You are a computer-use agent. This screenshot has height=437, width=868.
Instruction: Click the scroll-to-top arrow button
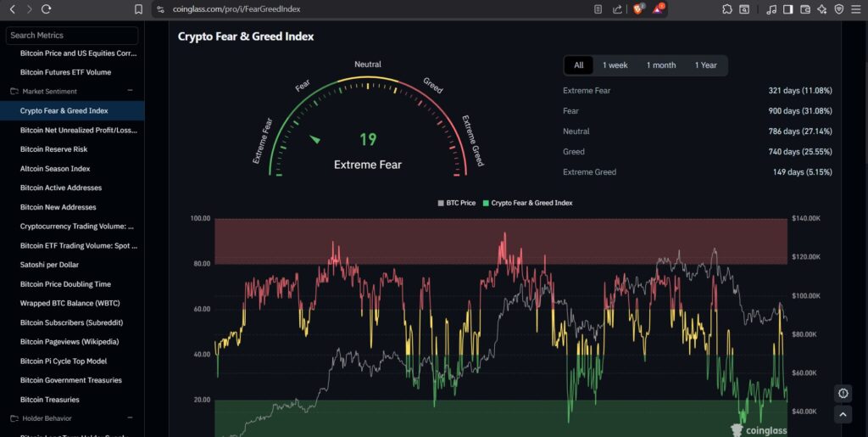coord(843,414)
